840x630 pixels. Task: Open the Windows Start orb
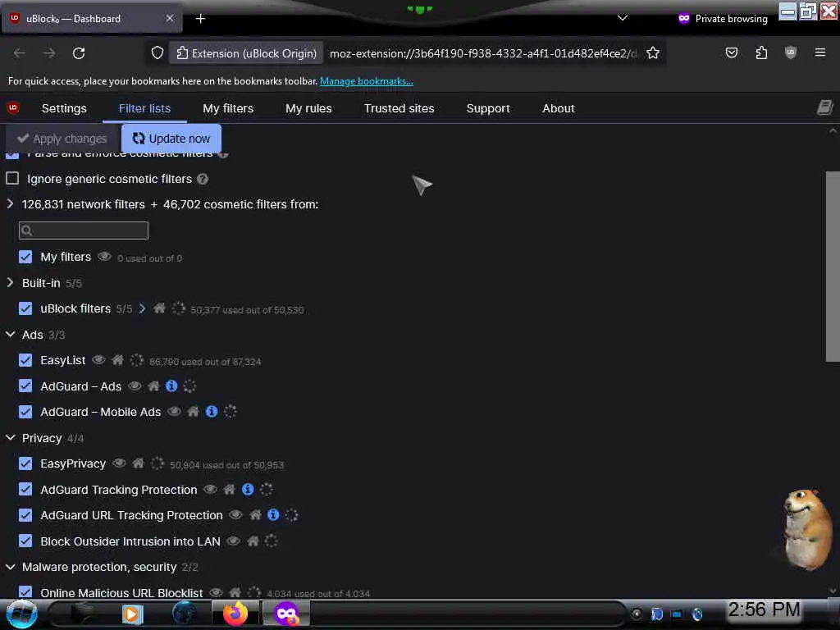coord(21,614)
